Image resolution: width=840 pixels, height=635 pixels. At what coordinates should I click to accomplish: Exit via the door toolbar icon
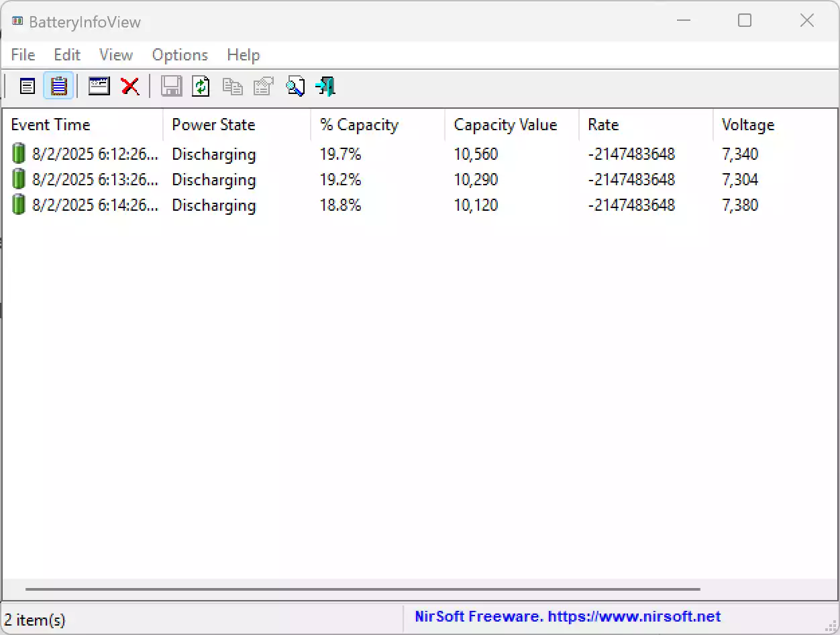[x=325, y=86]
